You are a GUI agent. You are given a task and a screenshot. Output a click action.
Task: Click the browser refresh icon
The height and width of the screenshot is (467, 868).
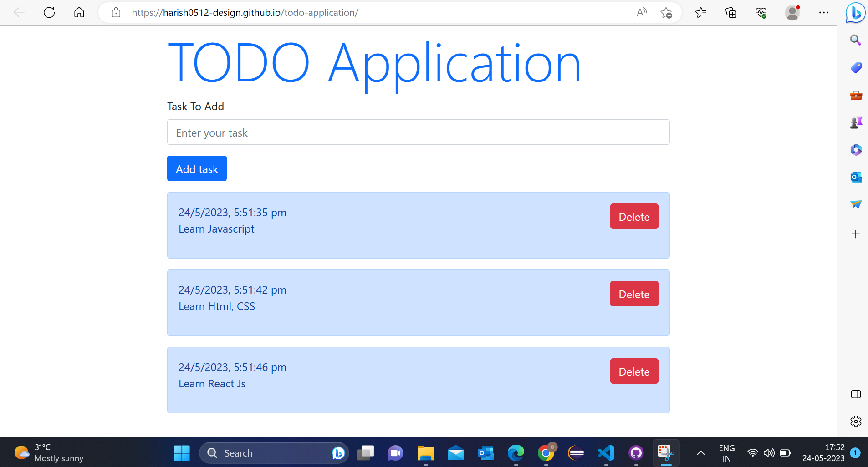(49, 13)
